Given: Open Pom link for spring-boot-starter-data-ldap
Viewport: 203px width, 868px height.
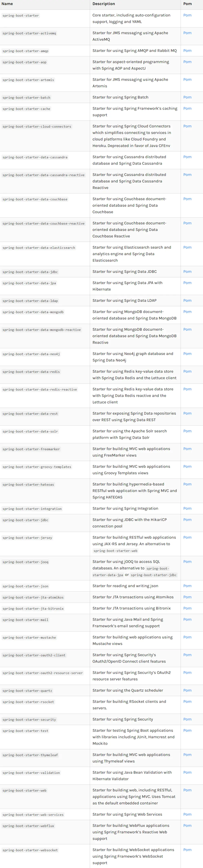Looking at the screenshot, I should (187, 301).
